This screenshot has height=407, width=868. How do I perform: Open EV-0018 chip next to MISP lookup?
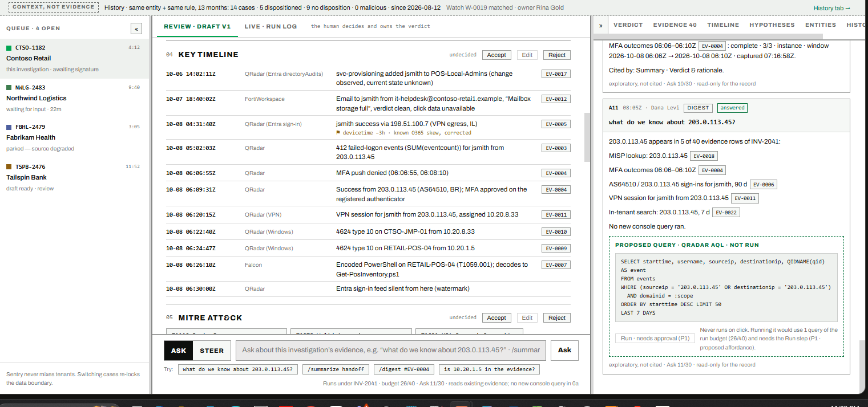click(x=704, y=156)
